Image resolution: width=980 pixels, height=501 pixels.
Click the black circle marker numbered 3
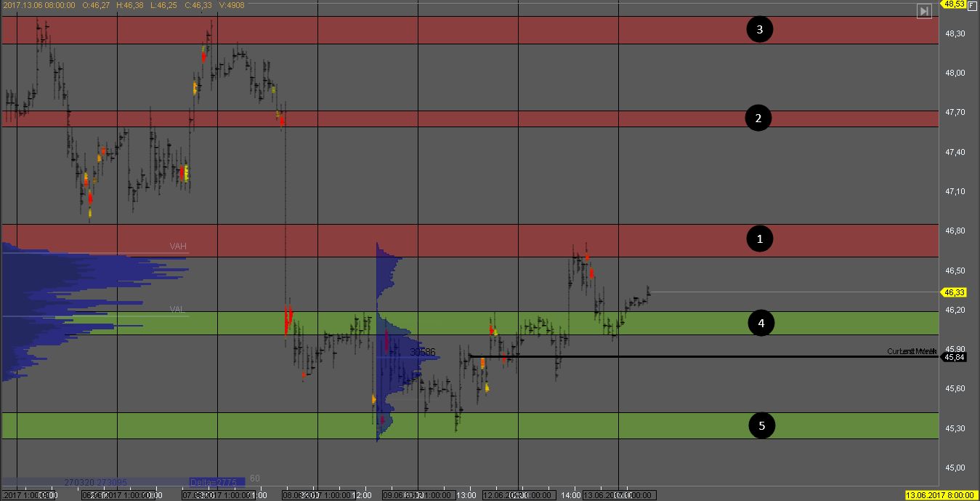pyautogui.click(x=760, y=30)
